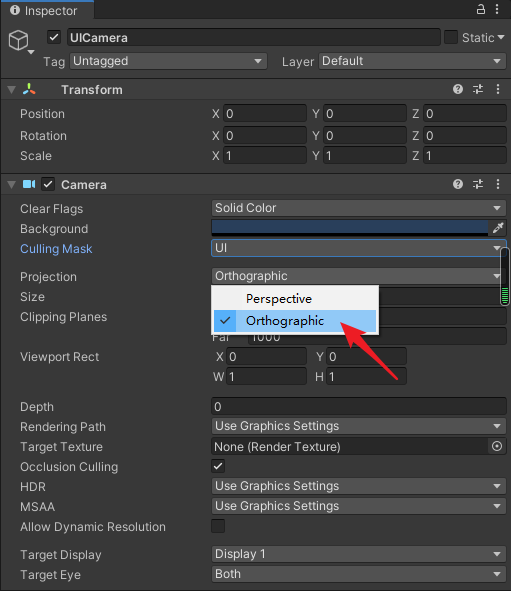The image size is (511, 591).
Task: Open Transform component help icon
Action: [x=458, y=89]
